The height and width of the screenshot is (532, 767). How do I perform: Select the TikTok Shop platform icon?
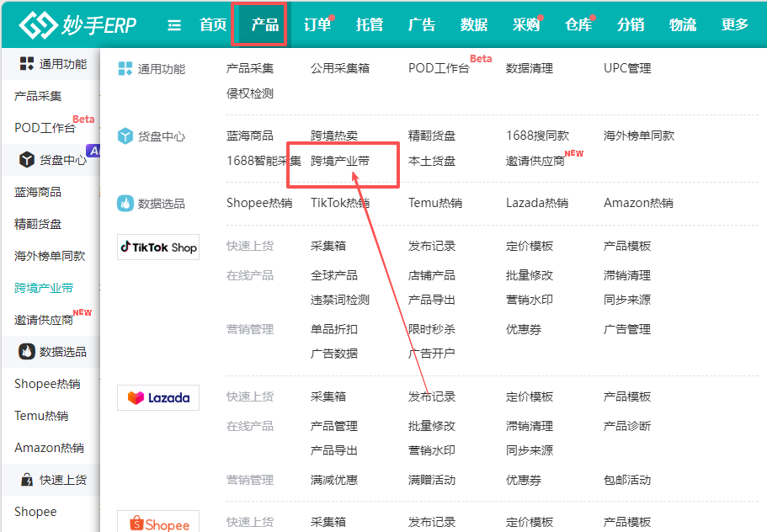(157, 247)
